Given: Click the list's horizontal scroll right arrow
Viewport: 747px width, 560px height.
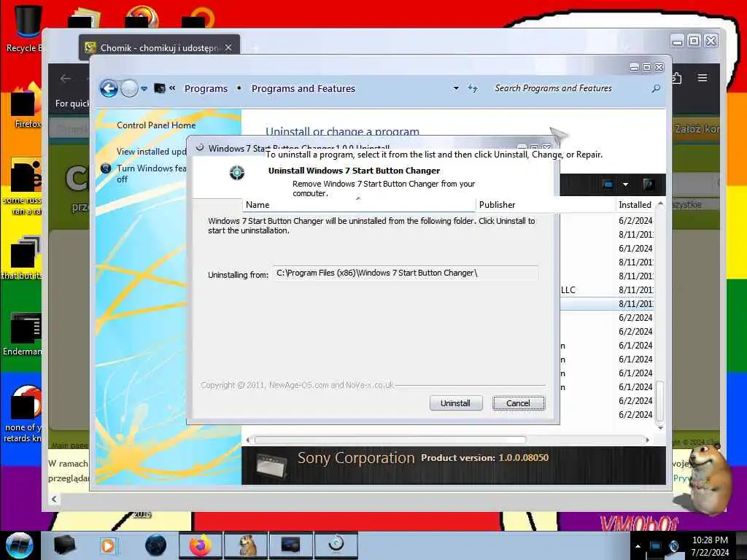Looking at the screenshot, I should (x=647, y=440).
